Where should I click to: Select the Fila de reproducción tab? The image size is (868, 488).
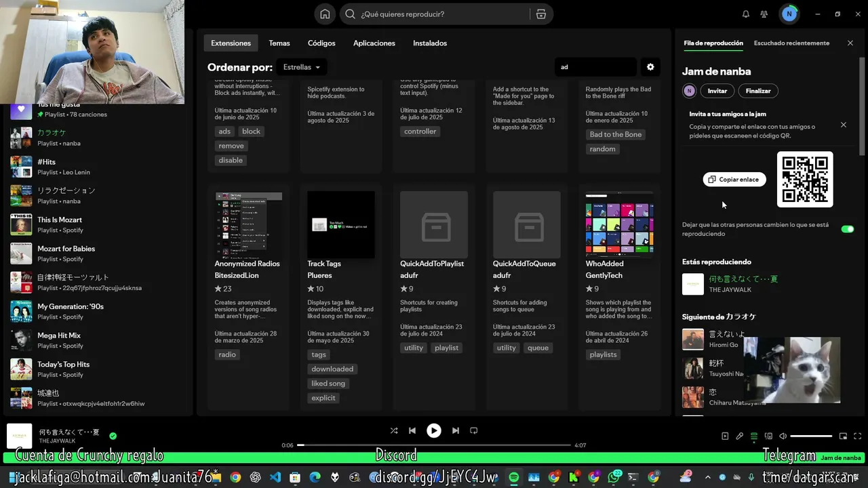click(x=713, y=43)
